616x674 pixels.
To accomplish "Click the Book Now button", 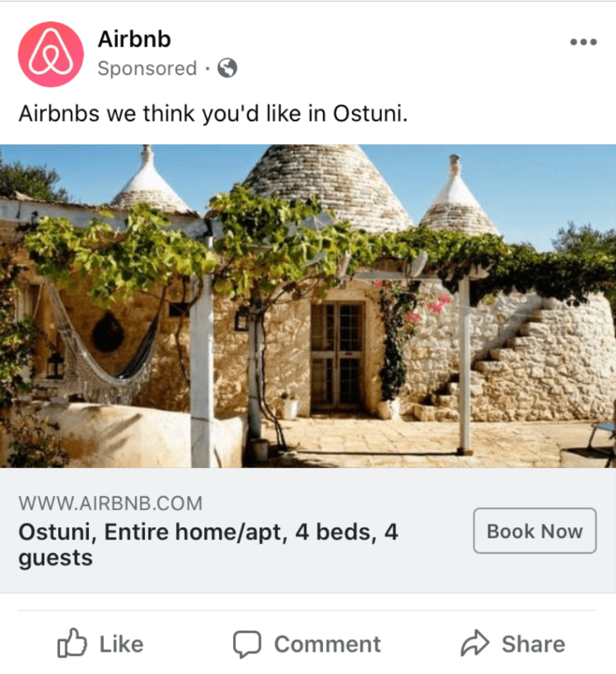I will (535, 531).
